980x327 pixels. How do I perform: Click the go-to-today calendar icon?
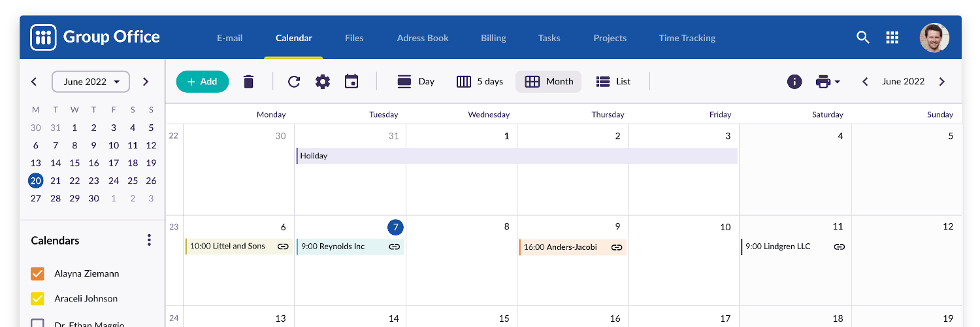click(351, 82)
